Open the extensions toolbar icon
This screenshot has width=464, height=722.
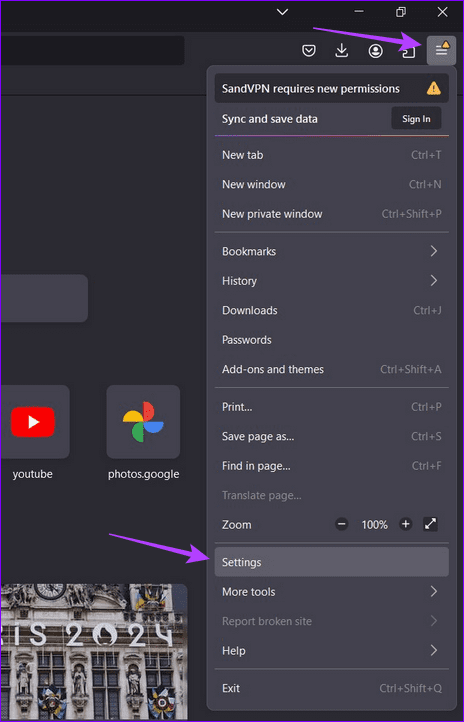(408, 52)
